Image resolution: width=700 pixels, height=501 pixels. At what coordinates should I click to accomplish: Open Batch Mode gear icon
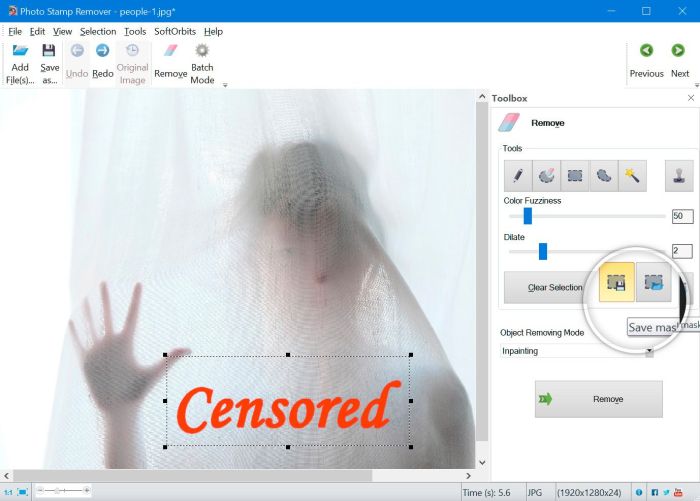[202, 50]
